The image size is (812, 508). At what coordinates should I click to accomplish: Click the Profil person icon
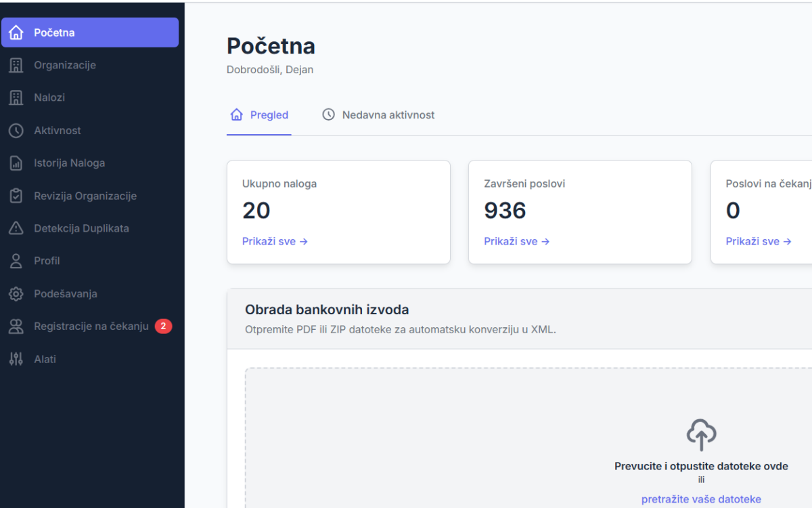pyautogui.click(x=16, y=261)
